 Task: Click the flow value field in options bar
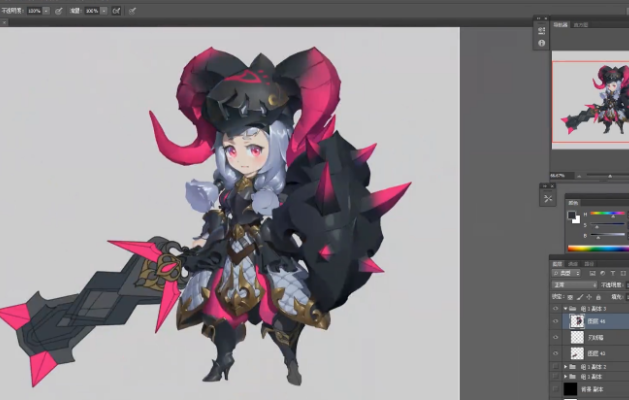pos(92,11)
